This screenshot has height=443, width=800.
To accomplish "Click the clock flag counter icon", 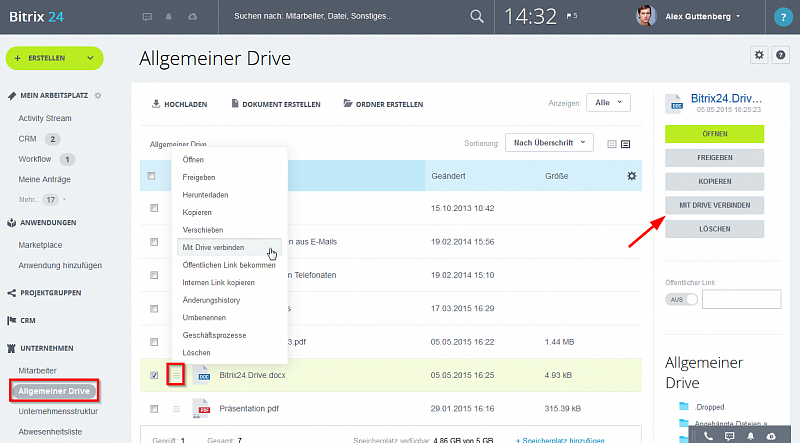I will click(572, 16).
